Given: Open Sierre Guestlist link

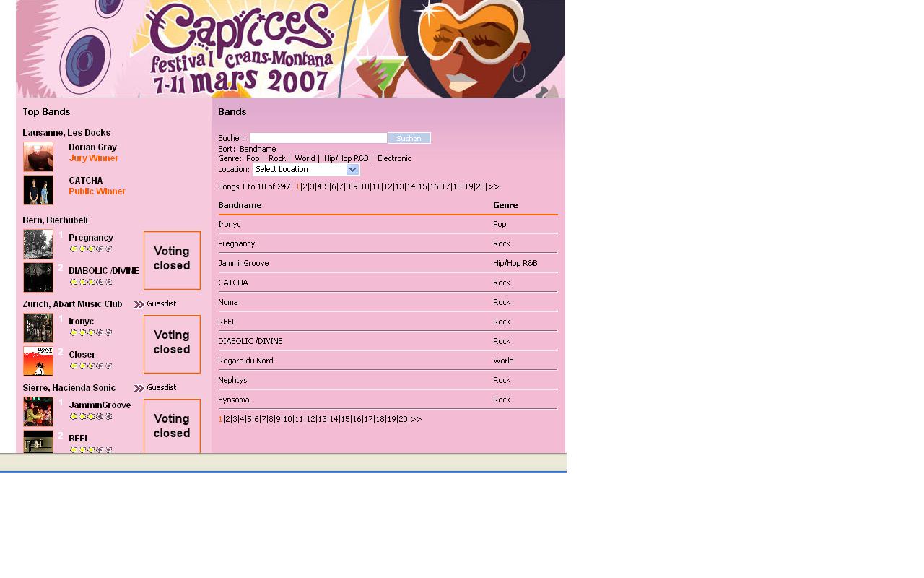Looking at the screenshot, I should click(161, 388).
